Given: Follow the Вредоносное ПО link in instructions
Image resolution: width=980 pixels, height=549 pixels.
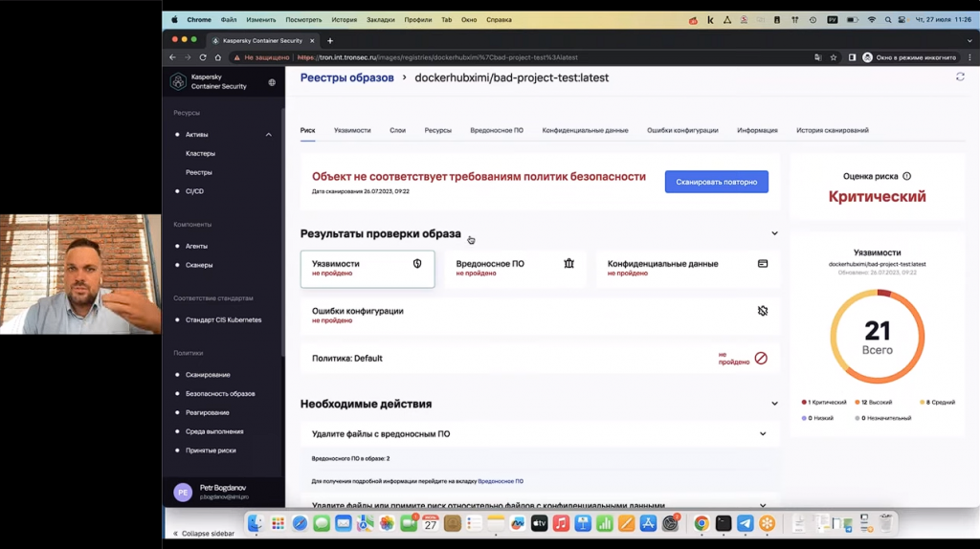Looking at the screenshot, I should click(501, 481).
